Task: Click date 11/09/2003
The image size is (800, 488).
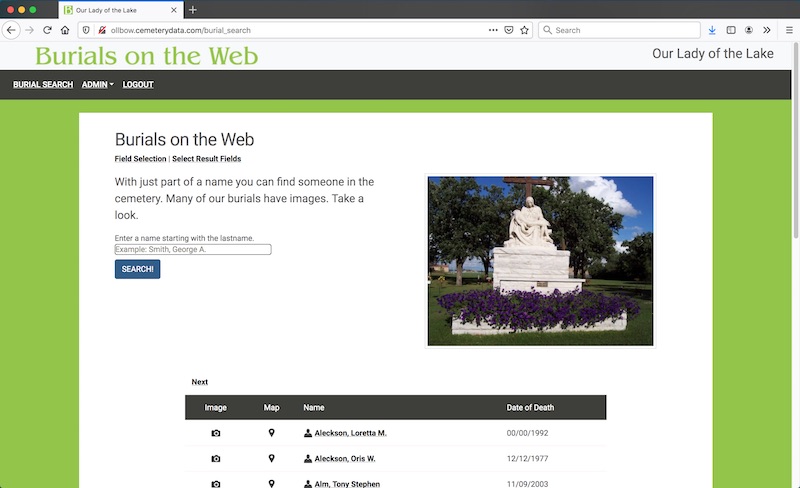Action: click(x=528, y=484)
